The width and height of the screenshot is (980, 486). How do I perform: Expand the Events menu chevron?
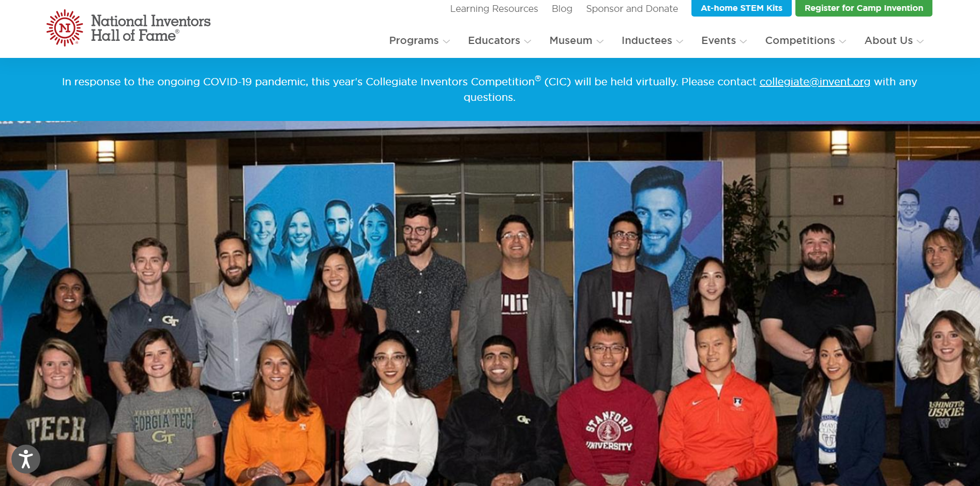[743, 41]
